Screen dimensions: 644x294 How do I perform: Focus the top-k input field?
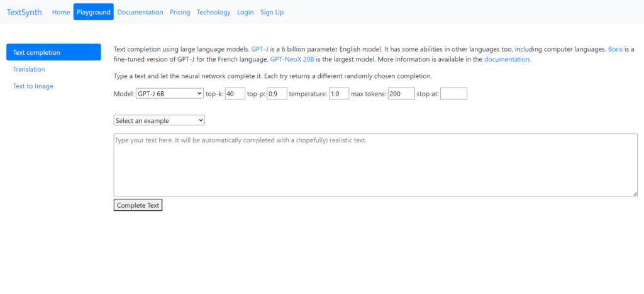235,94
